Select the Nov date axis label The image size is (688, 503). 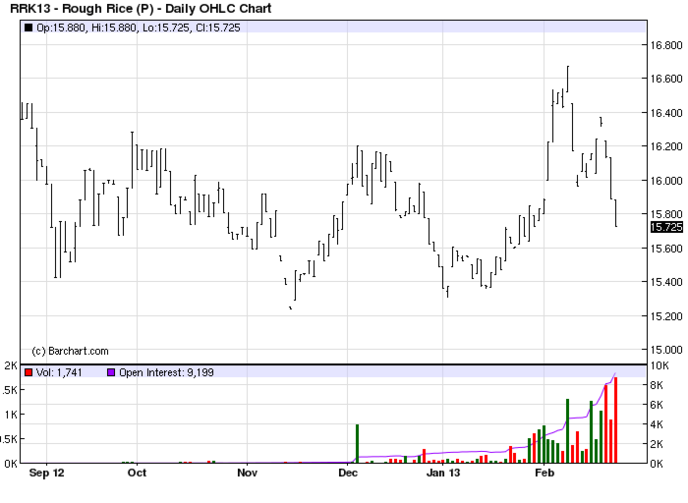click(x=246, y=472)
